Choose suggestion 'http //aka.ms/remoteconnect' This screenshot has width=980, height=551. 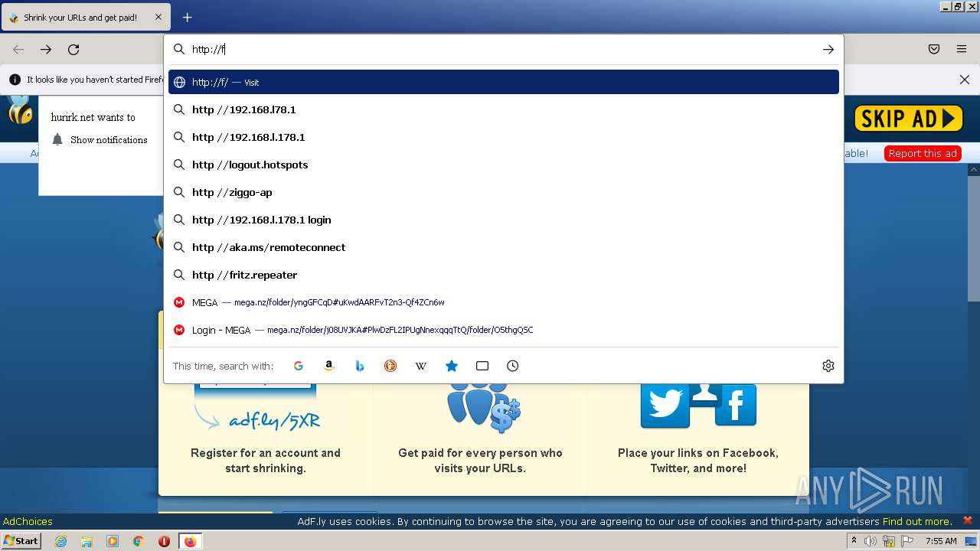504,247
